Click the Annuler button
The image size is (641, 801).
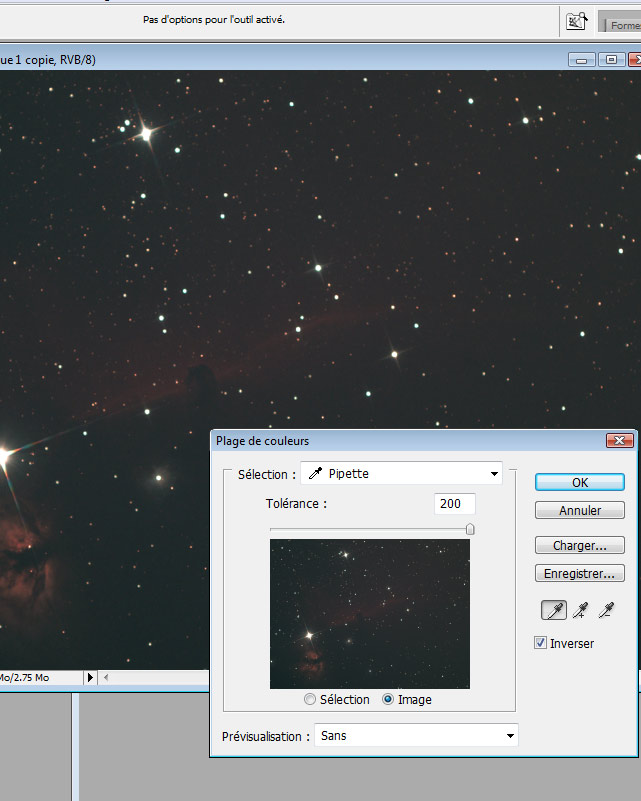(580, 510)
